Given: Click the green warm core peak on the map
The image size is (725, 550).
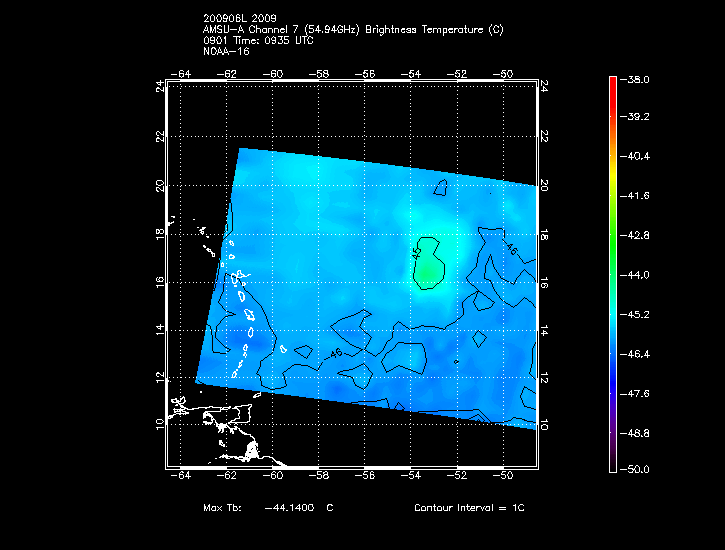Looking at the screenshot, I should tap(427, 268).
